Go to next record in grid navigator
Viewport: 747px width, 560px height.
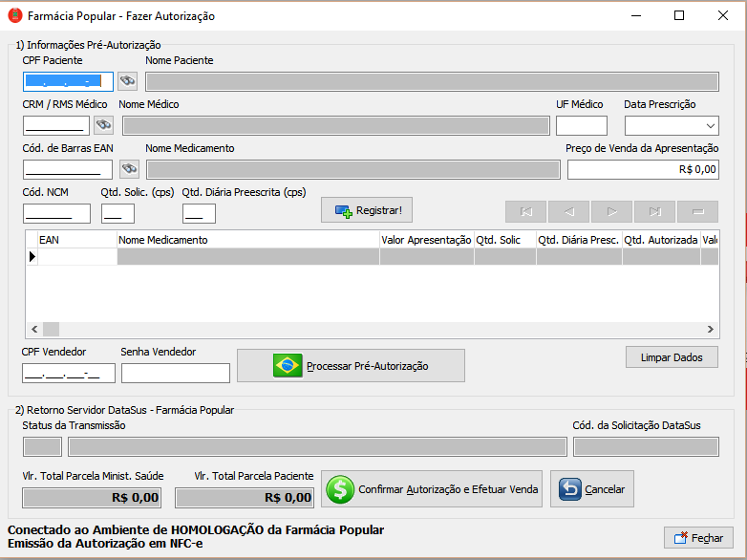[x=611, y=211]
